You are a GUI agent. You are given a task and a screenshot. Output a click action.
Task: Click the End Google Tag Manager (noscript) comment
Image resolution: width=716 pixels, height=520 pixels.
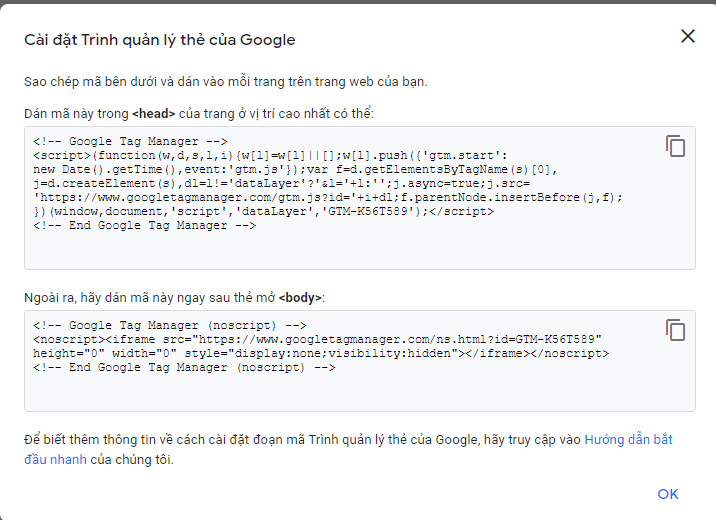point(184,368)
